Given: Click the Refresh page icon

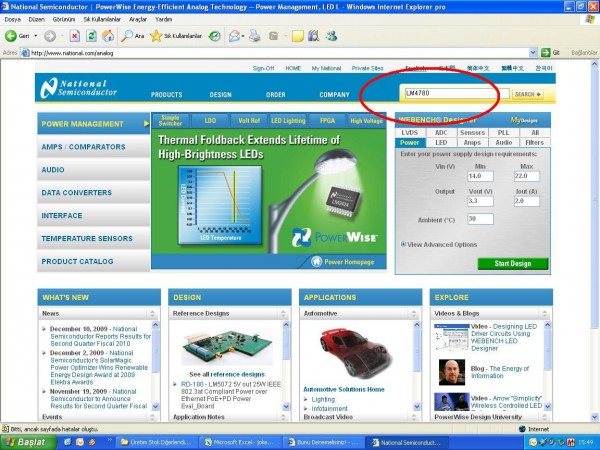Looking at the screenshot, I should pos(91,36).
